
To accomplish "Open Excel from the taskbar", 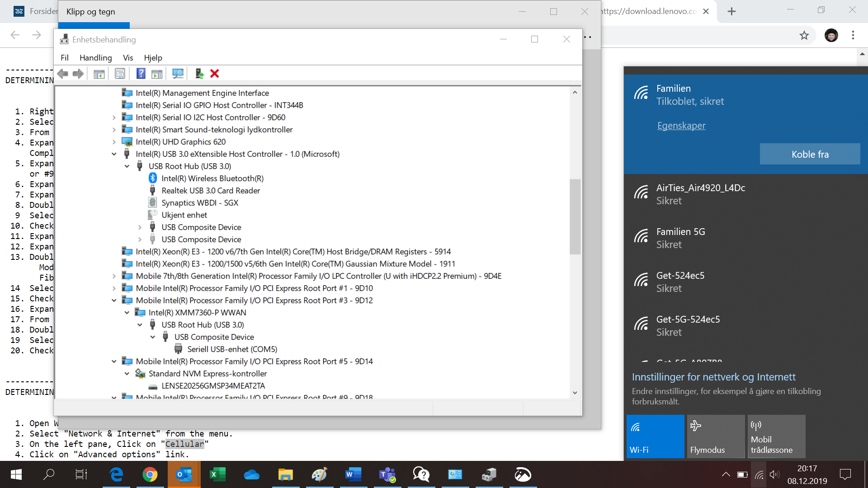I will pyautogui.click(x=218, y=474).
